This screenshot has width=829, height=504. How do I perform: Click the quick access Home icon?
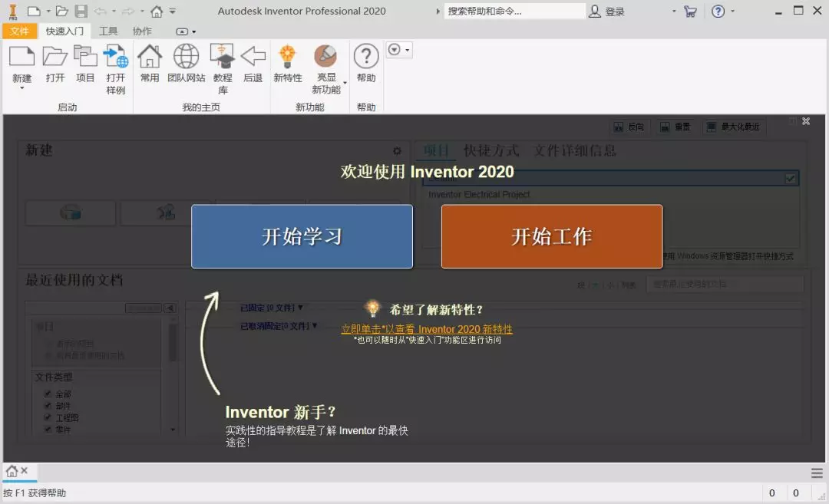click(x=157, y=11)
